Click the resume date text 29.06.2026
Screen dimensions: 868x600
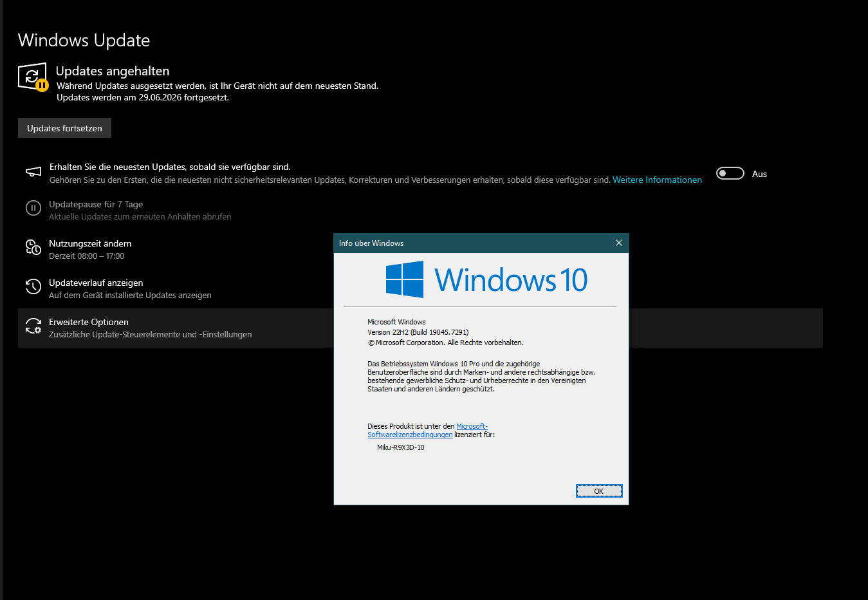(160, 98)
